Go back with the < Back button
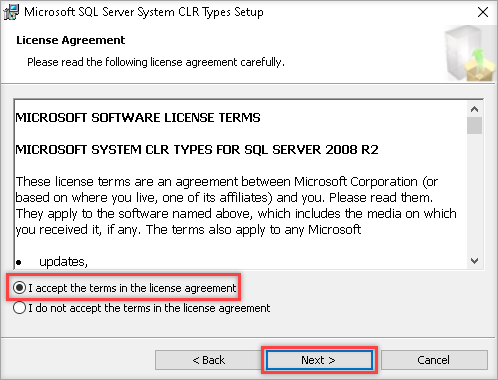The image size is (498, 380). click(x=208, y=360)
